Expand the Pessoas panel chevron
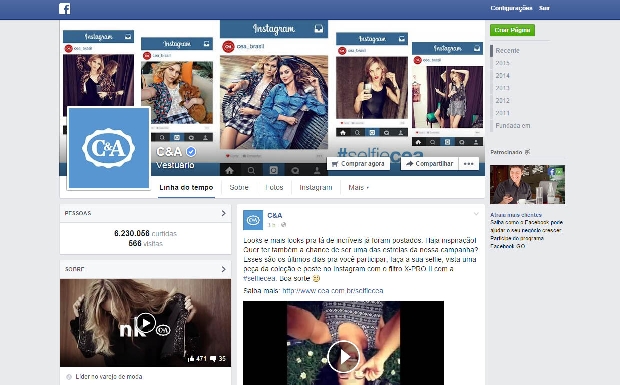The image size is (620, 385). tap(223, 213)
